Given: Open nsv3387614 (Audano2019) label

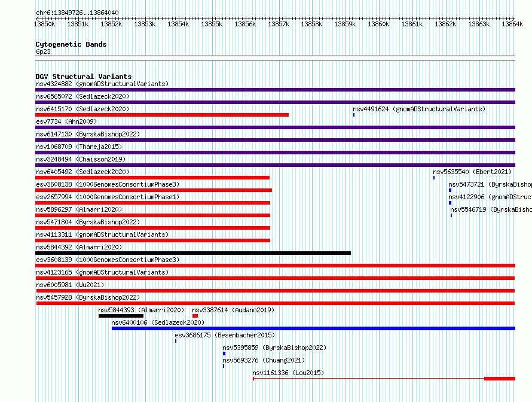Looking at the screenshot, I should [233, 310].
